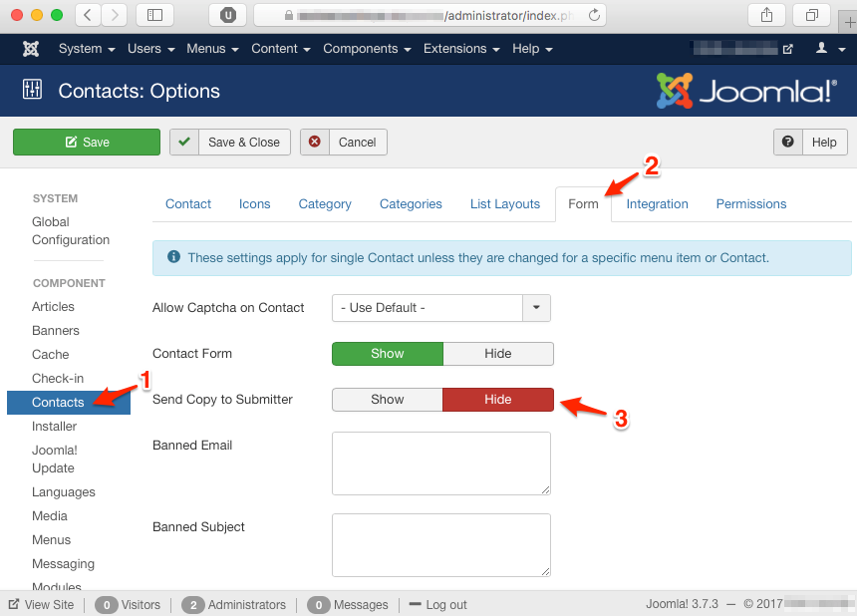Expand the Extensions menu
The height and width of the screenshot is (616, 857).
pos(461,49)
